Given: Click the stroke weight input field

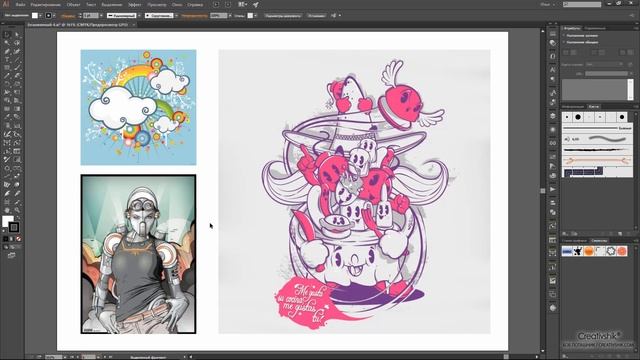Looking at the screenshot, I should point(91,16).
